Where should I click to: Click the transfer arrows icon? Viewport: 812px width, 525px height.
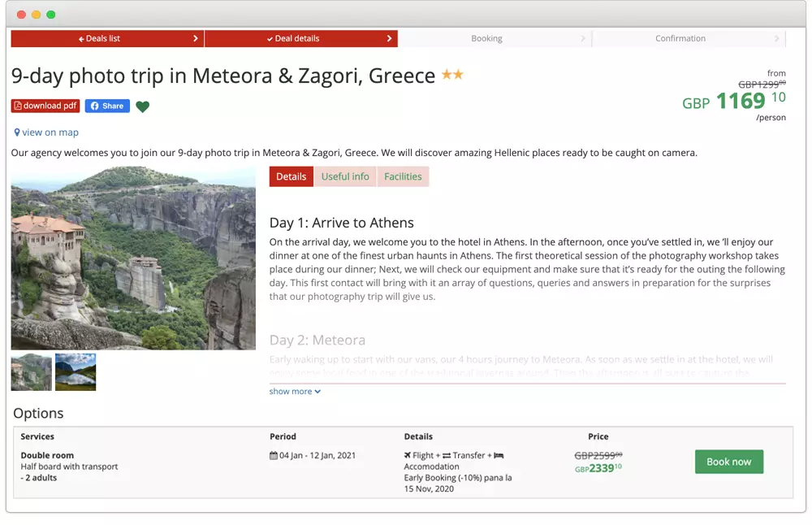point(447,456)
